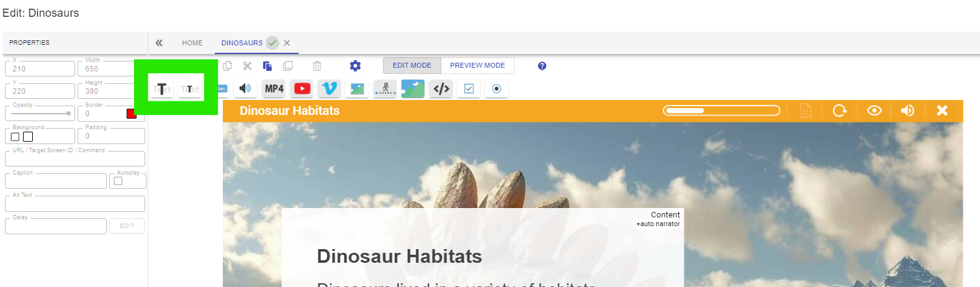The image size is (980, 287).
Task: Paste from the clipboard
Action: tap(267, 66)
